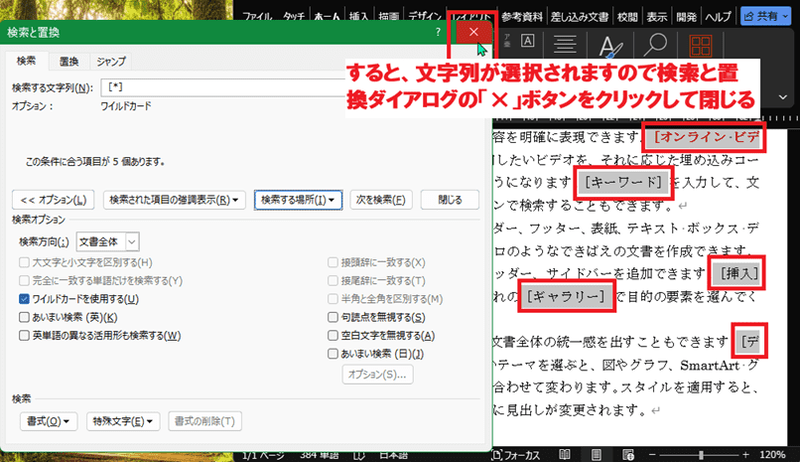The height and width of the screenshot is (462, 800).
Task: Enable 英単語の異なる活用形も検索する(W)
Action: point(24,336)
